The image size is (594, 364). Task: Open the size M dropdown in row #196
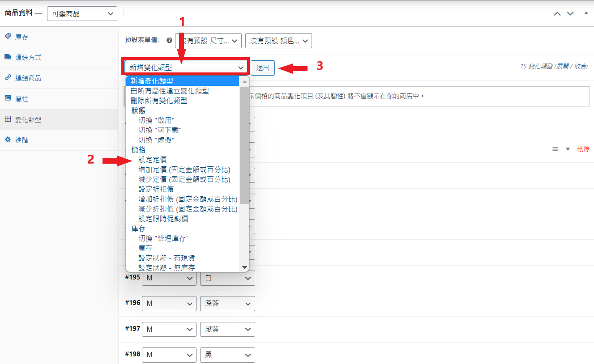tap(169, 304)
